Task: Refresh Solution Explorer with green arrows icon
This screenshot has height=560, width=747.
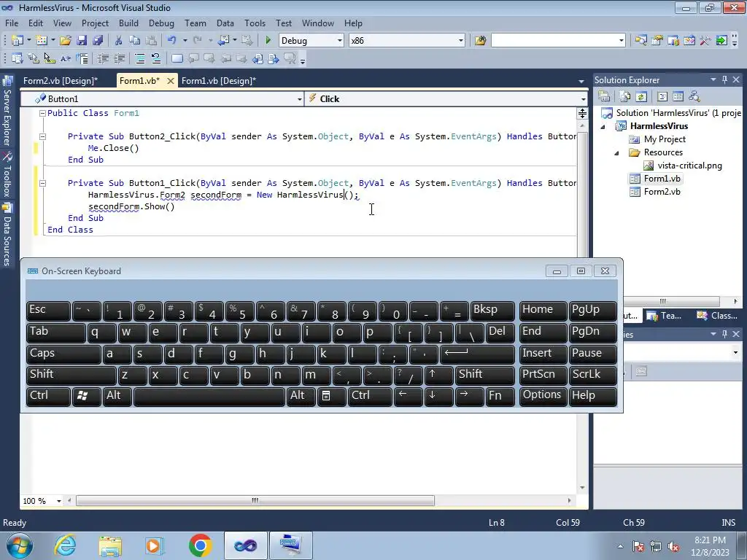Action: (641, 97)
